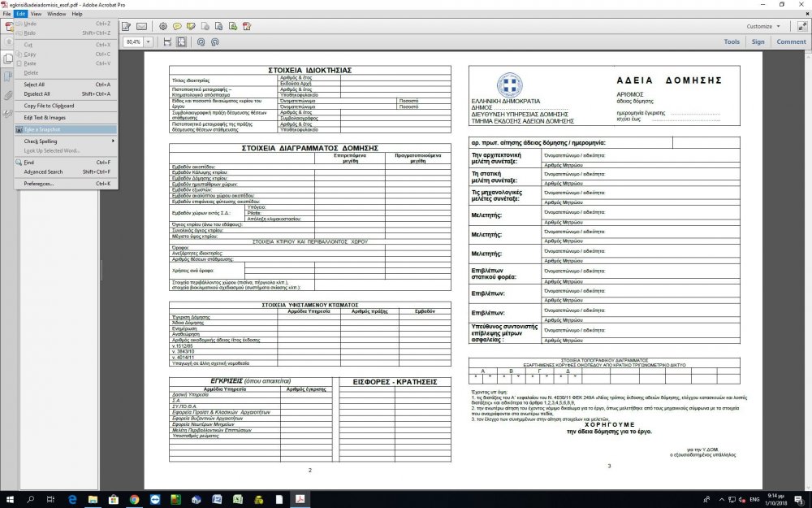
Task: Click the fit-to-width scrolling icon
Action: point(167,41)
